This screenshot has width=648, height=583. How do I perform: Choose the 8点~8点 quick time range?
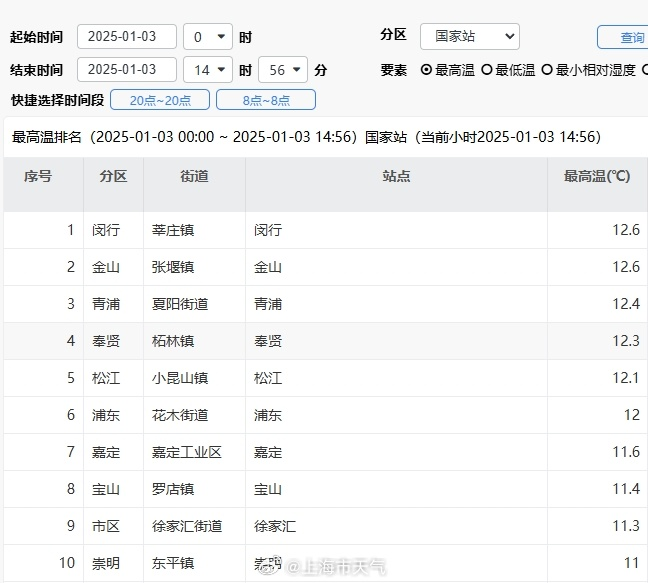tap(266, 100)
